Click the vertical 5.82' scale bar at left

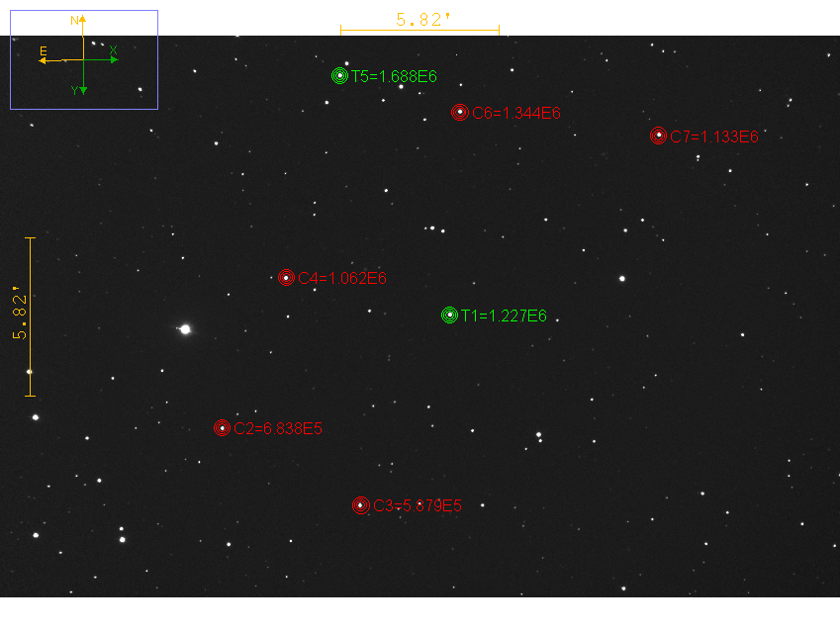pos(30,316)
